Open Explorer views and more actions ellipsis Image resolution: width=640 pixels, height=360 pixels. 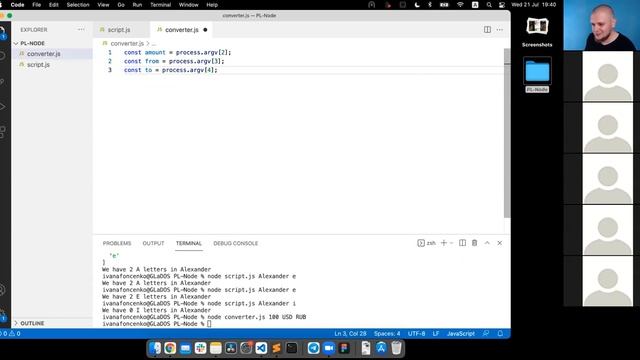pyautogui.click(x=81, y=29)
